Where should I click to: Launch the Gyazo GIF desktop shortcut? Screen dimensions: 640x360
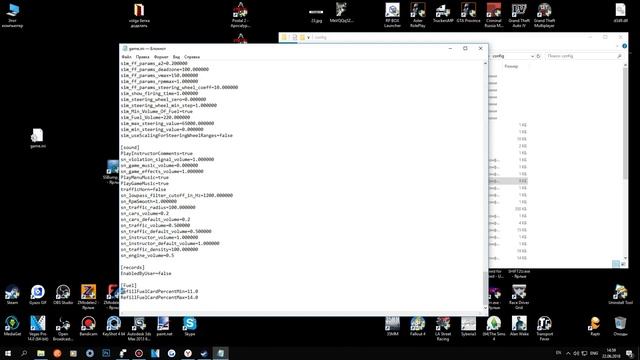(x=38, y=295)
